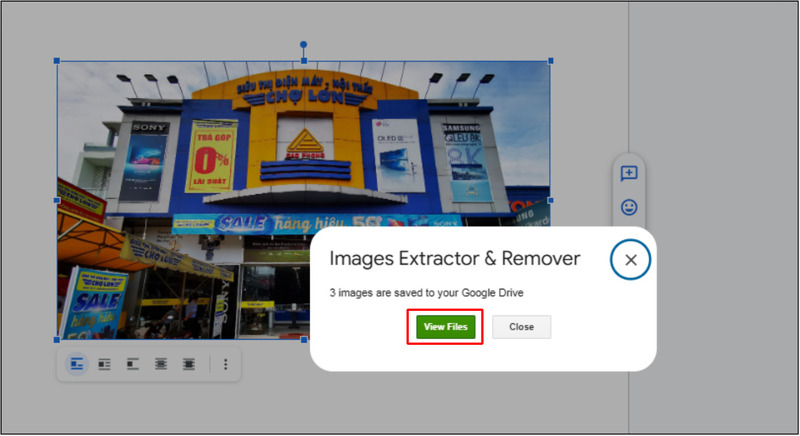800x436 pixels.
Task: Click the green View Files button
Action: coord(445,327)
